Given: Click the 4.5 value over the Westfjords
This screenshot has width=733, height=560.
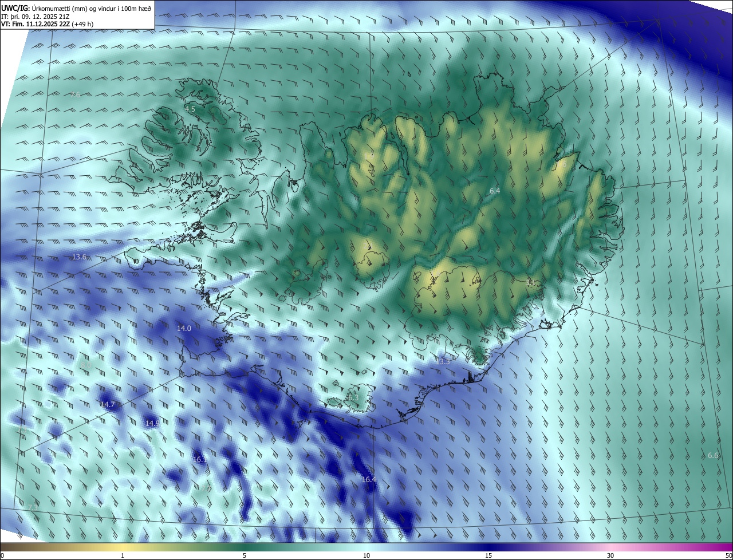Looking at the screenshot, I should [x=190, y=109].
